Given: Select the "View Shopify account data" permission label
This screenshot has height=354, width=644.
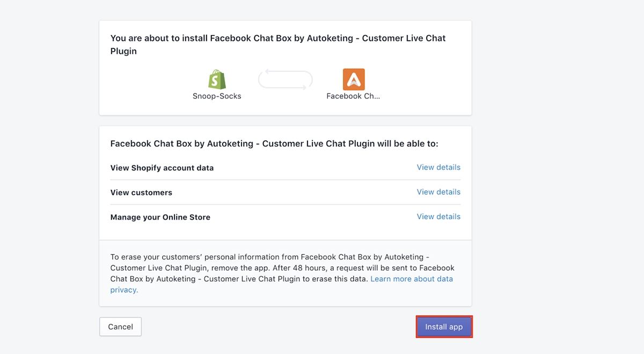Looking at the screenshot, I should (162, 168).
